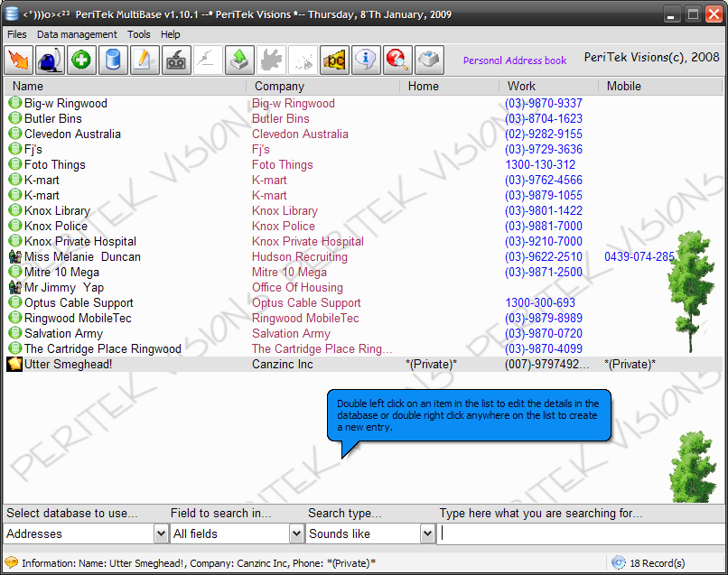Click the grayed-out splat toolbar icon
The width and height of the screenshot is (728, 575).
271,60
